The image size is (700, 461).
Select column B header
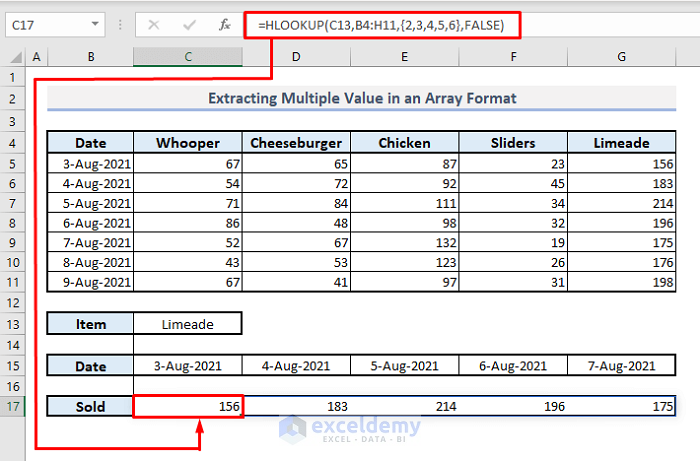coord(91,57)
